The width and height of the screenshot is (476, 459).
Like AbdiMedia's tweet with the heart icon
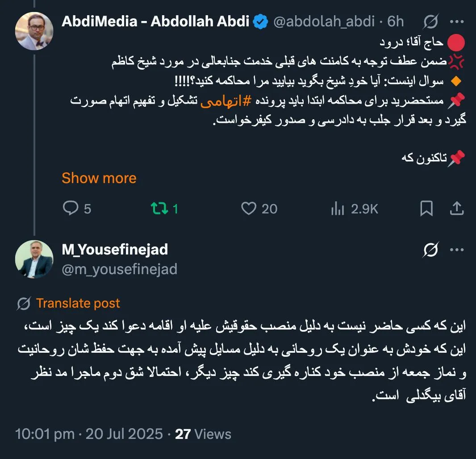(249, 208)
